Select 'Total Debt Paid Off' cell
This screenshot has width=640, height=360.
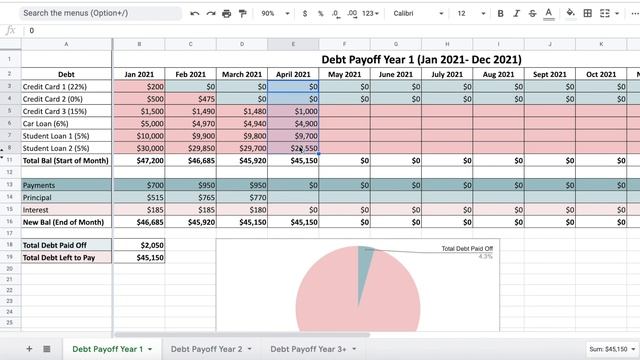66,245
